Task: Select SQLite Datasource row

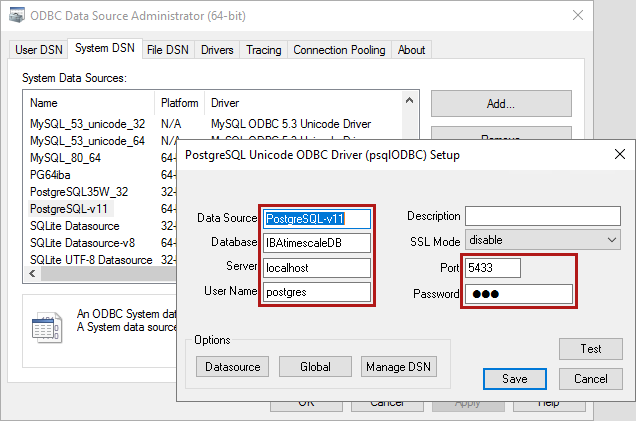Action: tap(75, 226)
